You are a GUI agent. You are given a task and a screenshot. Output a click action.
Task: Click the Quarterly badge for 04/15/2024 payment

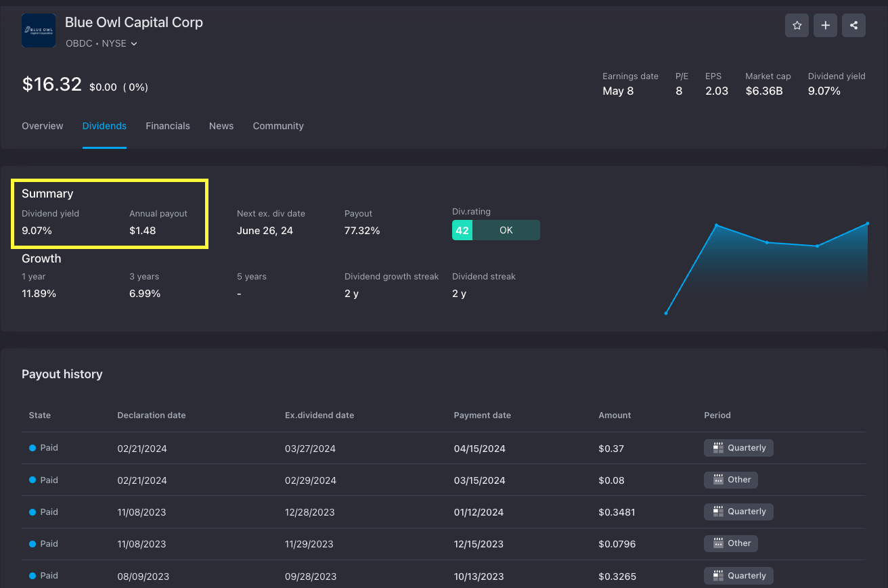pos(738,448)
